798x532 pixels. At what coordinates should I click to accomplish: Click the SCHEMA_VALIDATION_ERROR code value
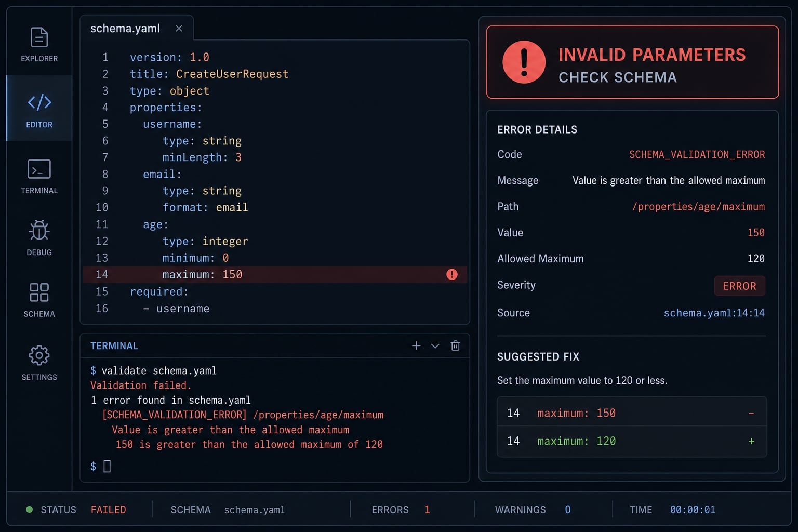[697, 154]
